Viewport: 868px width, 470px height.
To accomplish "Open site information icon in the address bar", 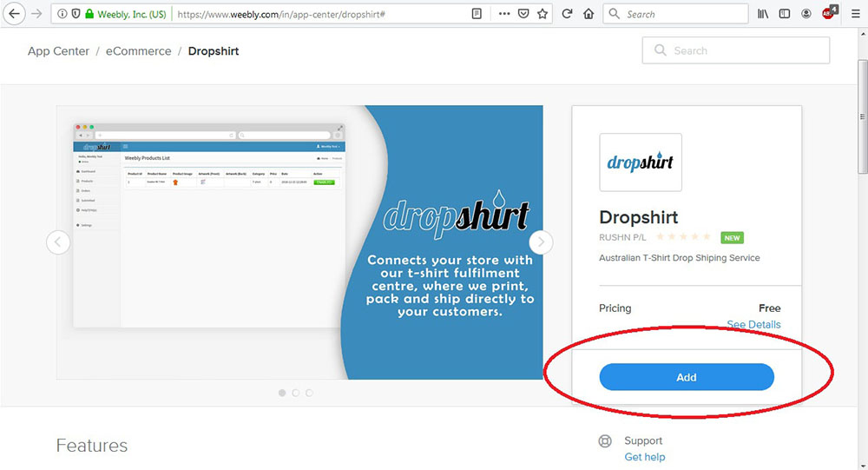I will tap(62, 14).
